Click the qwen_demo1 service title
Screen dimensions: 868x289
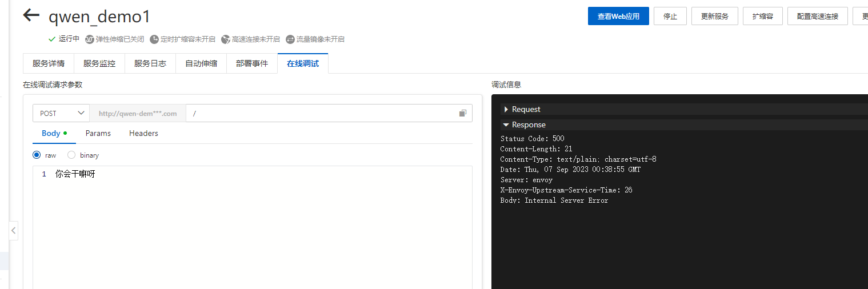pos(99,17)
